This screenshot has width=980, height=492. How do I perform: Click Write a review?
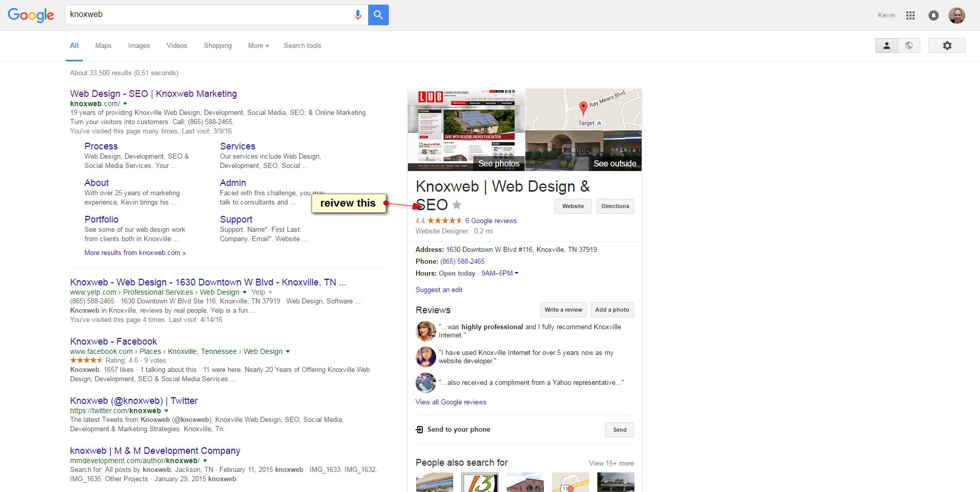click(x=563, y=310)
